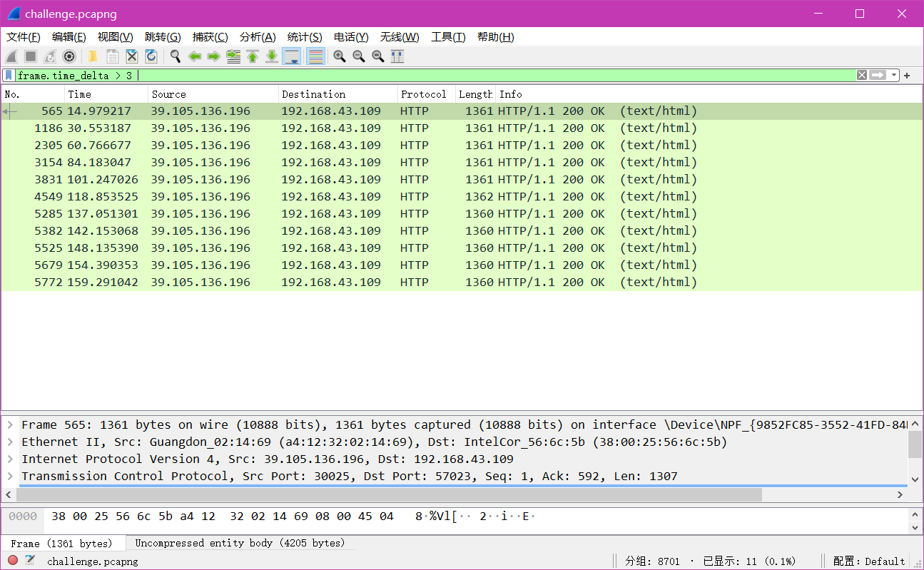Expand Internet Protocol Version 4 row
This screenshot has width=924, height=570.
tap(10, 459)
